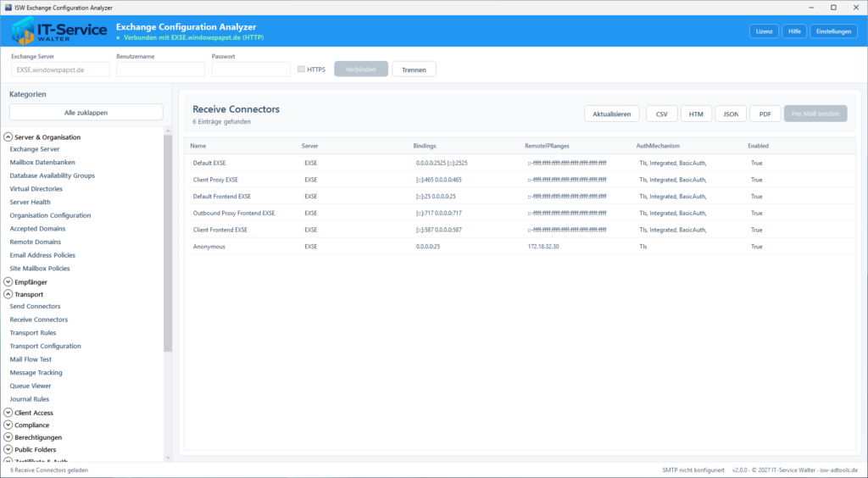Open Email Address Policies
868x478 pixels.
[42, 255]
